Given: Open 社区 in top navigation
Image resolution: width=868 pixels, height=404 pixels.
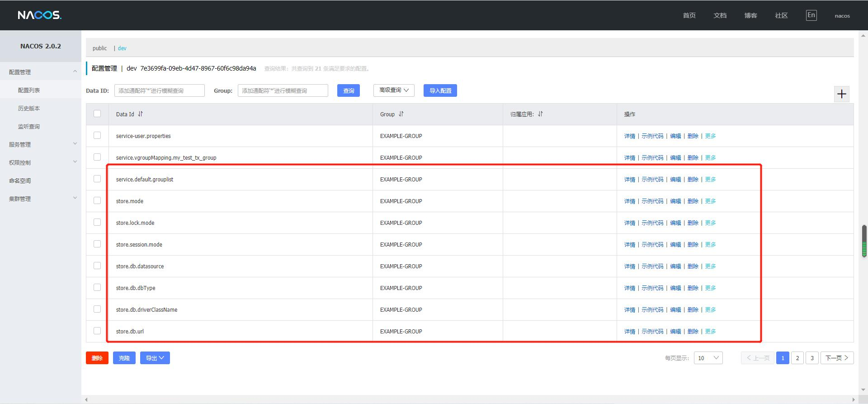Looking at the screenshot, I should click(x=781, y=15).
